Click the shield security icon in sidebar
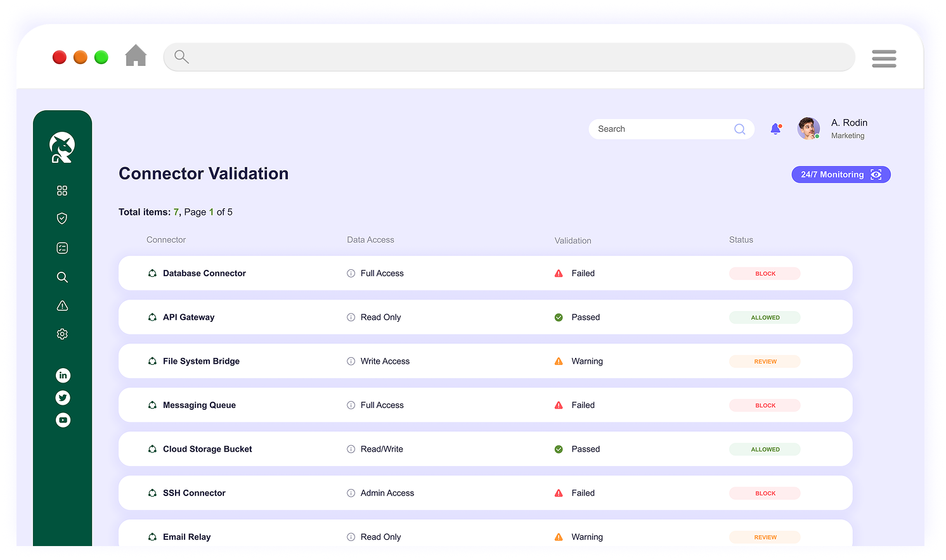 point(62,219)
